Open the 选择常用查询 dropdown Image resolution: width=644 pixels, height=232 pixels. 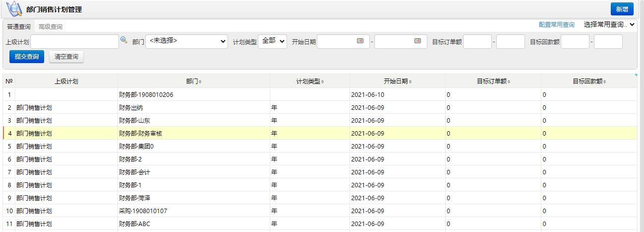tap(609, 24)
